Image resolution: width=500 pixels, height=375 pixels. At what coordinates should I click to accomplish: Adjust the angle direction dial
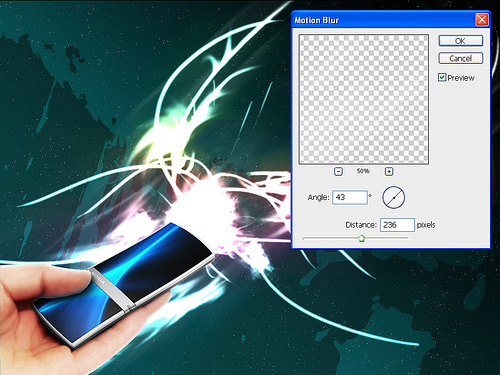coord(394,198)
